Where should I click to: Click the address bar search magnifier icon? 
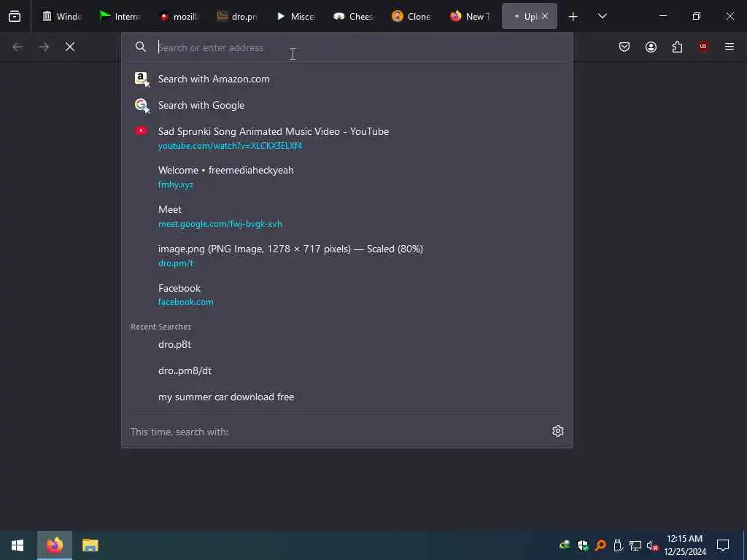(x=141, y=47)
